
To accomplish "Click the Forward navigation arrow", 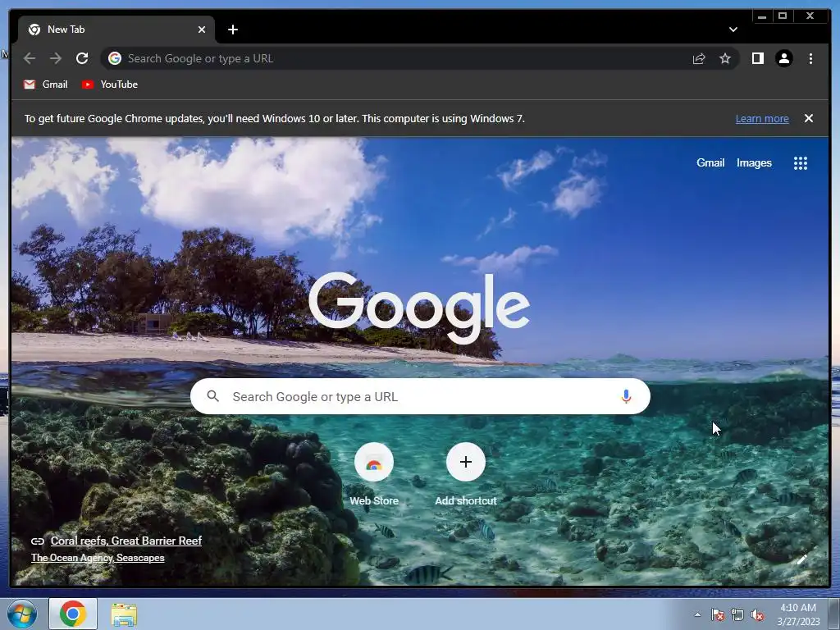I will [56, 58].
